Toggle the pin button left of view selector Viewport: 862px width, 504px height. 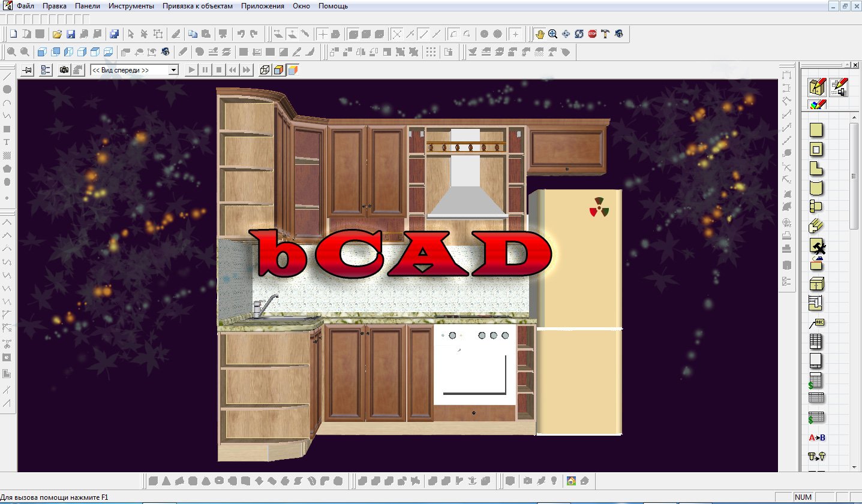click(x=27, y=70)
